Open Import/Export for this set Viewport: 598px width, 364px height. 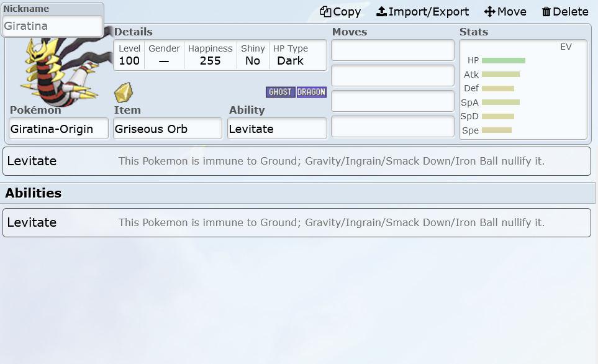click(x=422, y=12)
